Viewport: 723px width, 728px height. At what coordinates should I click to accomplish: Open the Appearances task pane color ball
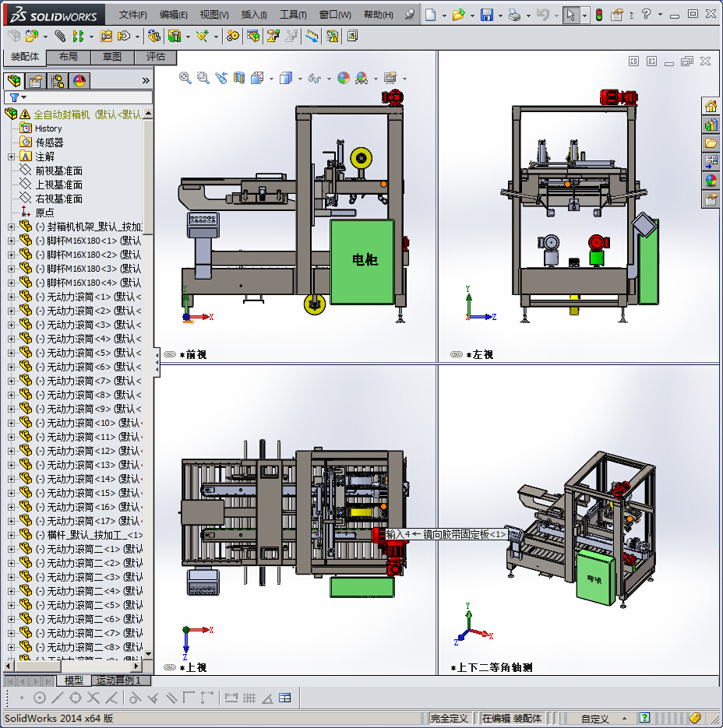(711, 181)
